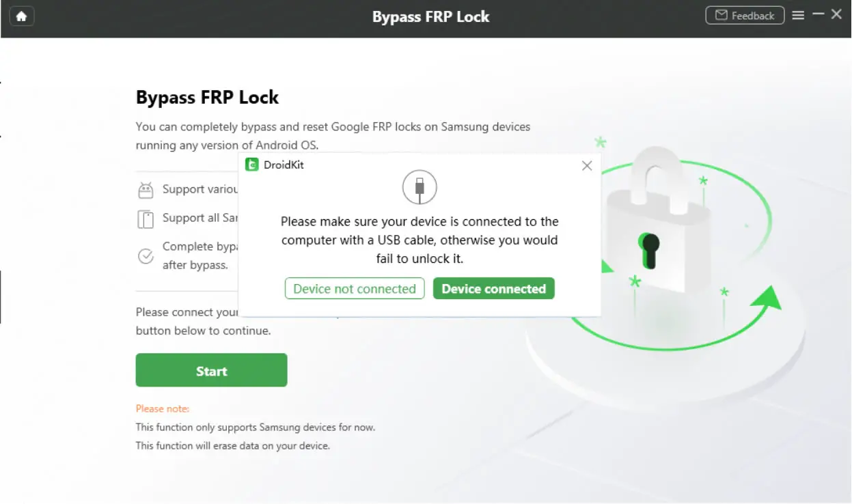Click the orange Please note label

[x=163, y=408]
